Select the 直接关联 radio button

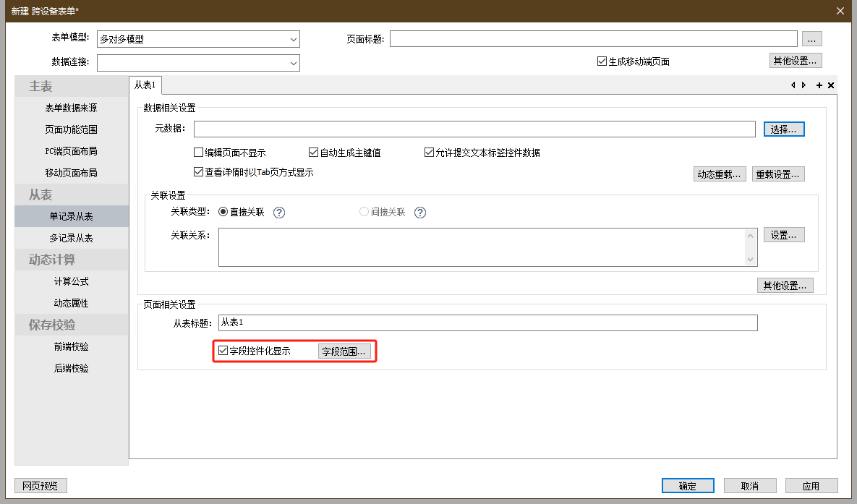point(223,213)
